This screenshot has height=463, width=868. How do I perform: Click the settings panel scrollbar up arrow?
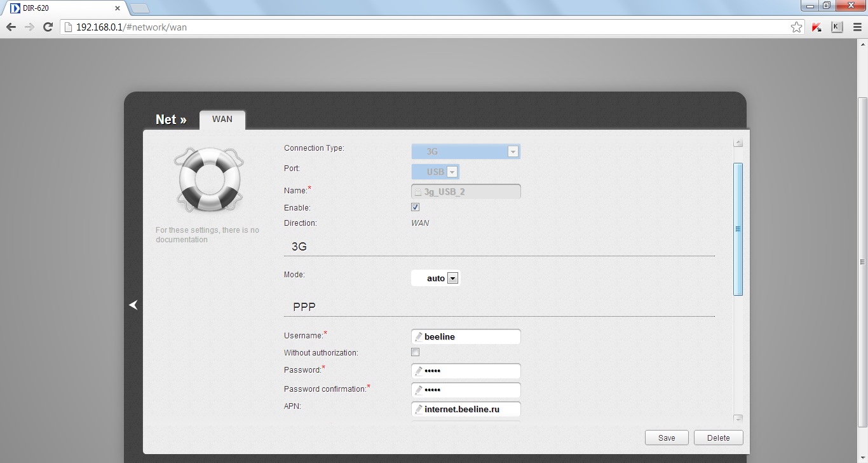[x=738, y=143]
